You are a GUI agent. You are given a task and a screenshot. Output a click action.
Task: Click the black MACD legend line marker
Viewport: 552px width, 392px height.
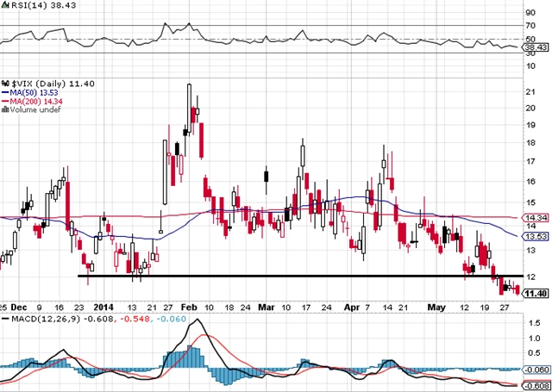click(x=5, y=320)
